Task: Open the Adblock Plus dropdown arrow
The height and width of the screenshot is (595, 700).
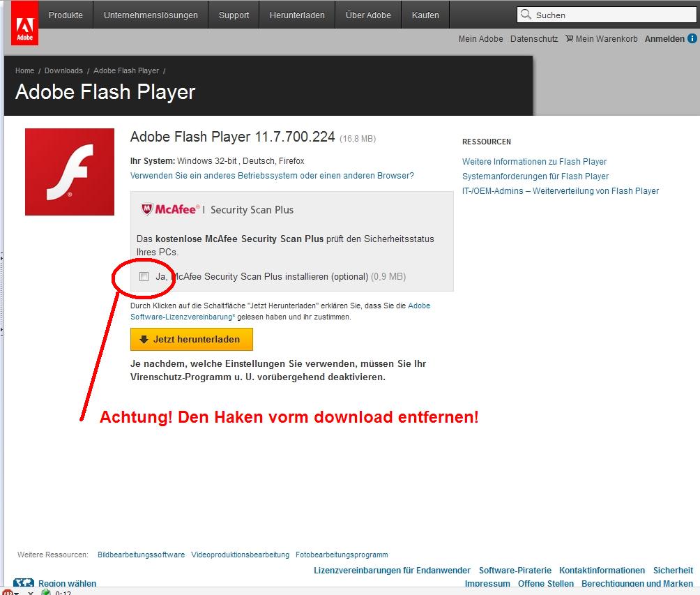Action: 17,593
